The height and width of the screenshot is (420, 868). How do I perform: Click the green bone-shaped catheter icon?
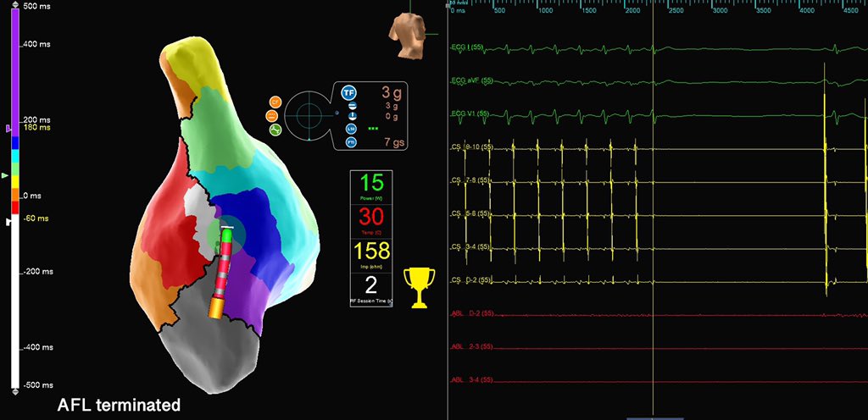(x=275, y=130)
